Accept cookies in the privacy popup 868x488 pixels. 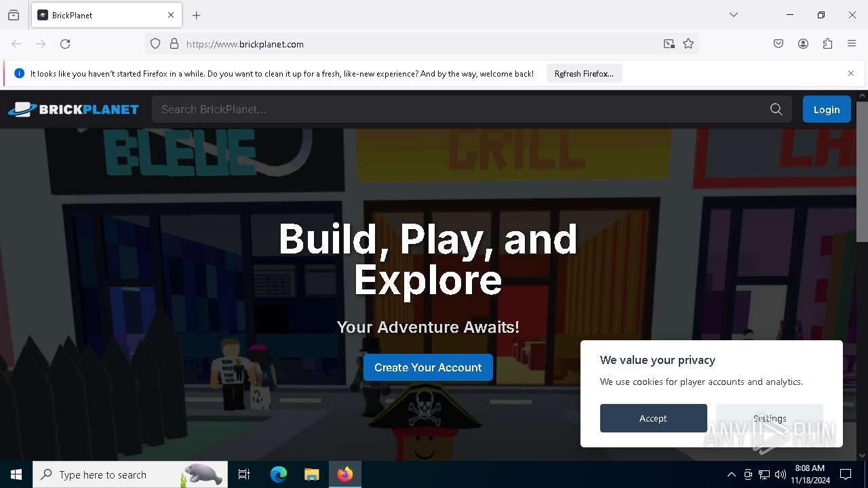[653, 418]
